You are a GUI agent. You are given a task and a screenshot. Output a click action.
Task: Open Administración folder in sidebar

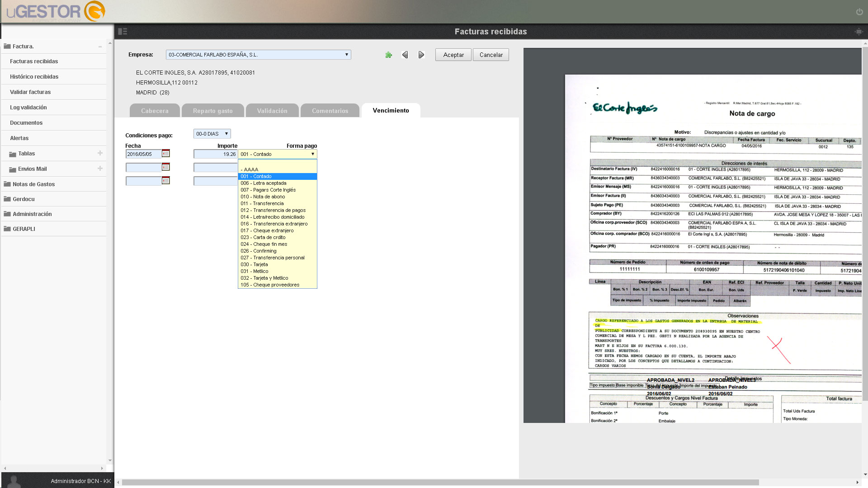(54, 214)
